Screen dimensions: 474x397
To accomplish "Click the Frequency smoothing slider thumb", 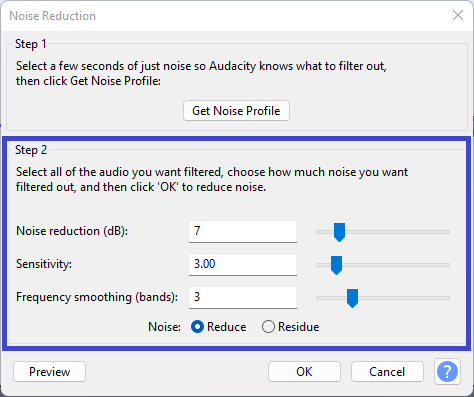I will coord(352,298).
